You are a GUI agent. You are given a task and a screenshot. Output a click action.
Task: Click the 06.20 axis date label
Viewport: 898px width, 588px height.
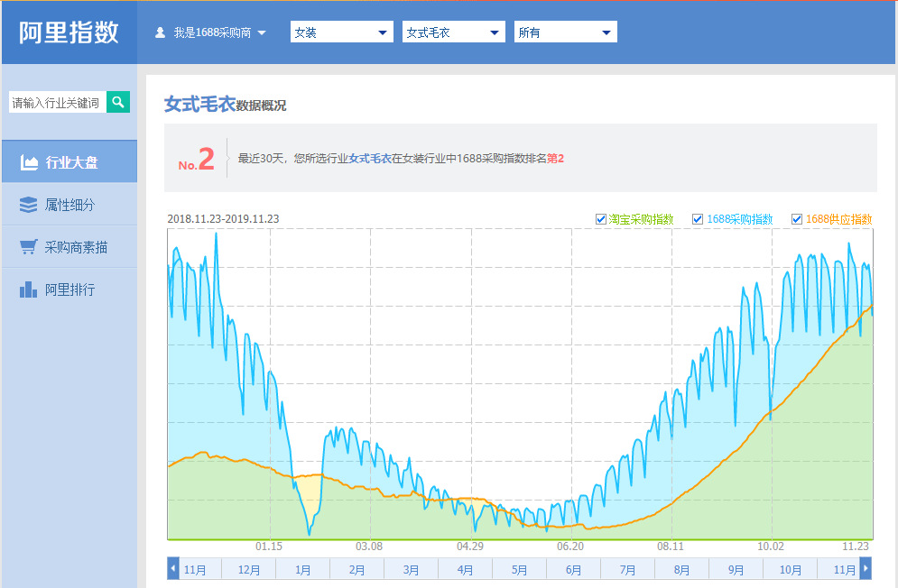click(x=570, y=547)
